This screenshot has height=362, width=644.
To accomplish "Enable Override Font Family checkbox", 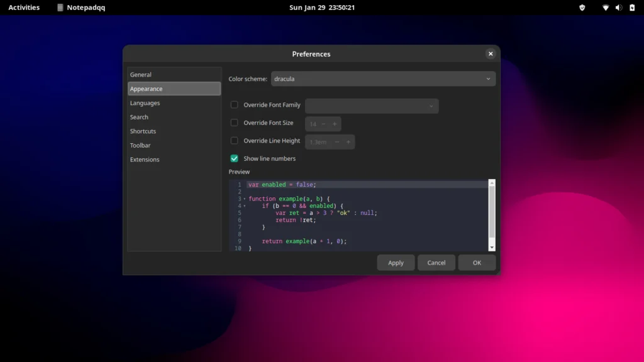I will (235, 105).
